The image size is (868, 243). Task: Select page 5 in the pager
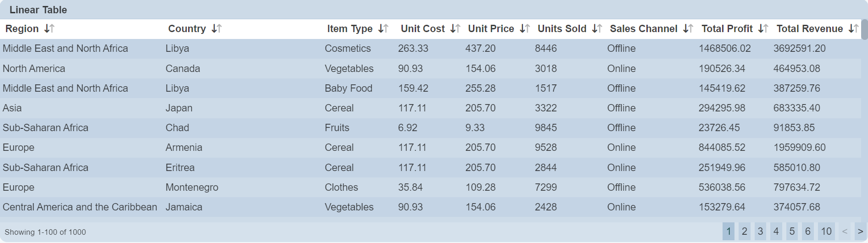tap(792, 231)
